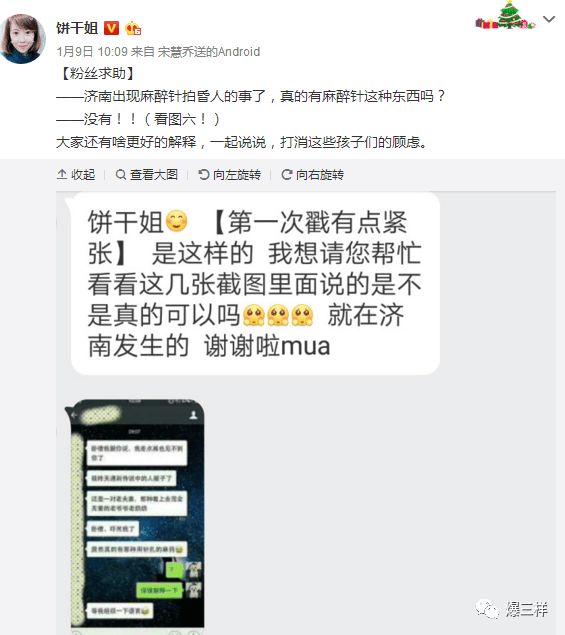Click the clockwise rotate arrow icon
565x635 pixels.
(287, 175)
